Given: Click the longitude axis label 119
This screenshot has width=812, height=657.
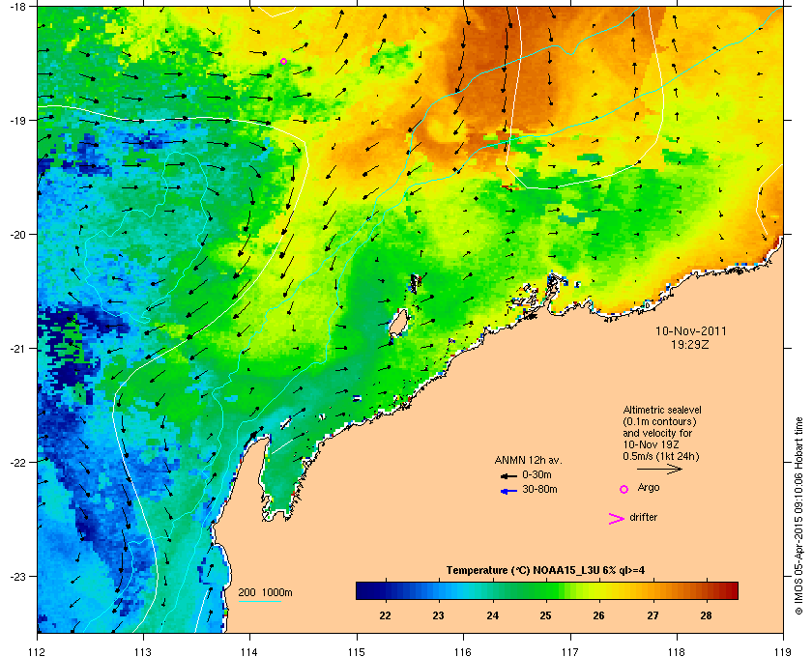Looking at the screenshot, I should (783, 652).
